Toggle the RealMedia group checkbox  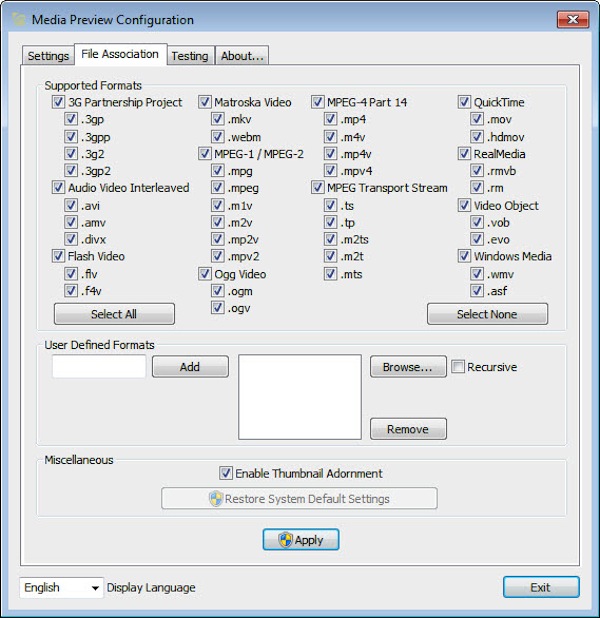click(x=464, y=154)
